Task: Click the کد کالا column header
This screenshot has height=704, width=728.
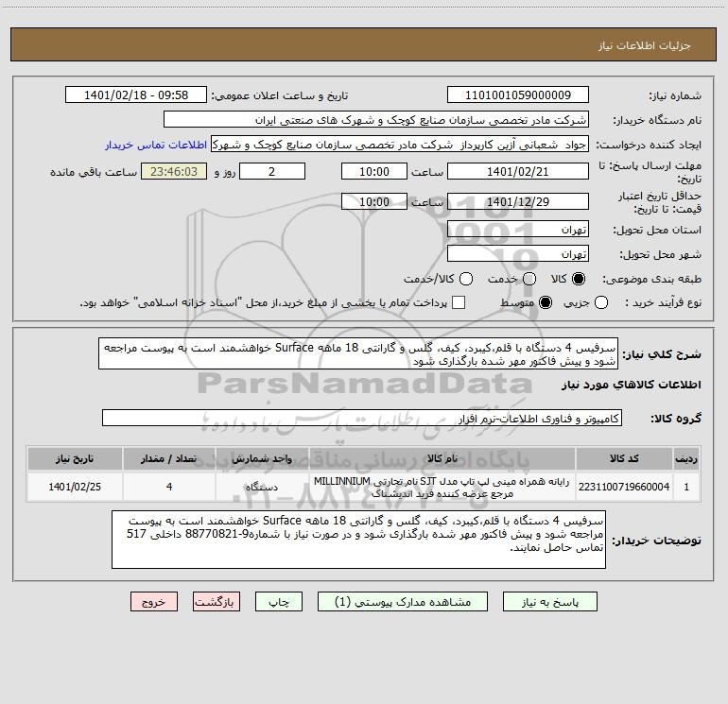Action: [624, 458]
